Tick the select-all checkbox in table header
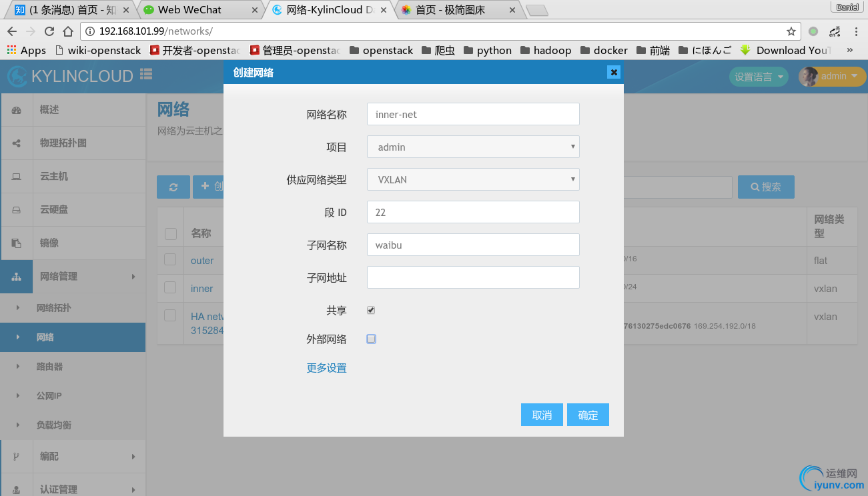Viewport: 868px width, 496px height. [x=171, y=233]
